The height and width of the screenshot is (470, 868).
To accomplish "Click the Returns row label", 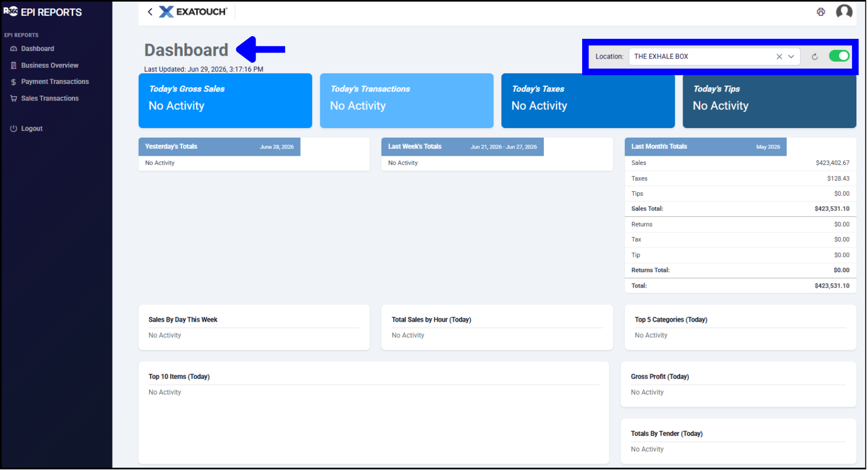I will (x=642, y=224).
